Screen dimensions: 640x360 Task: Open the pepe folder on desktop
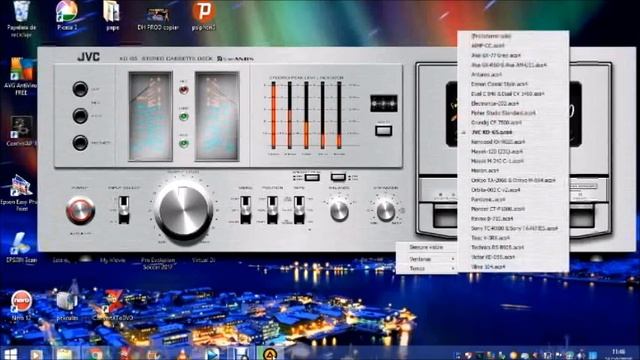[111, 16]
